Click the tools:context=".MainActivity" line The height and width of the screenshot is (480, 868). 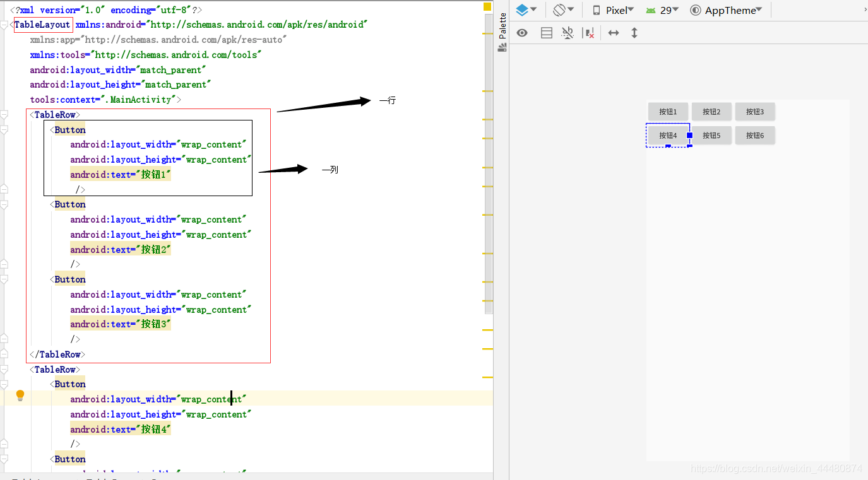[x=105, y=100]
